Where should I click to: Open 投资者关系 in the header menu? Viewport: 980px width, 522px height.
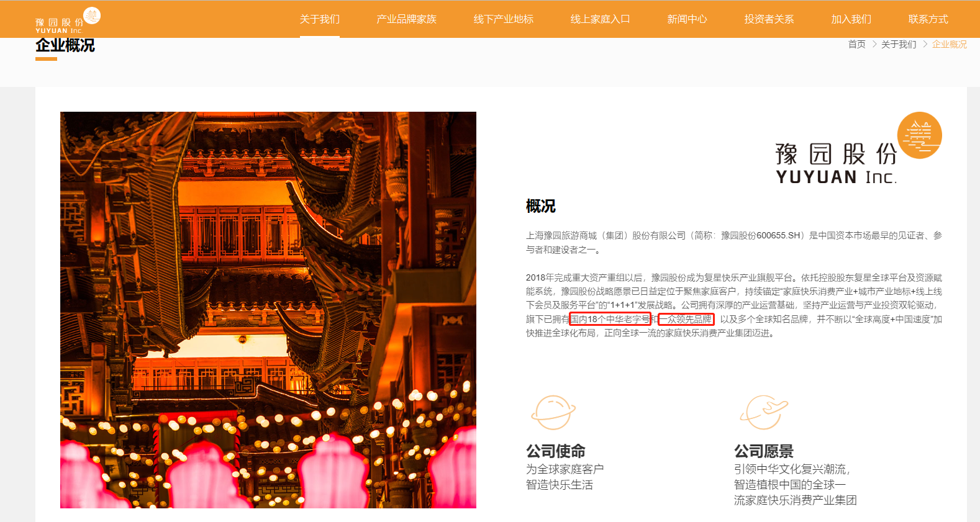pos(769,19)
